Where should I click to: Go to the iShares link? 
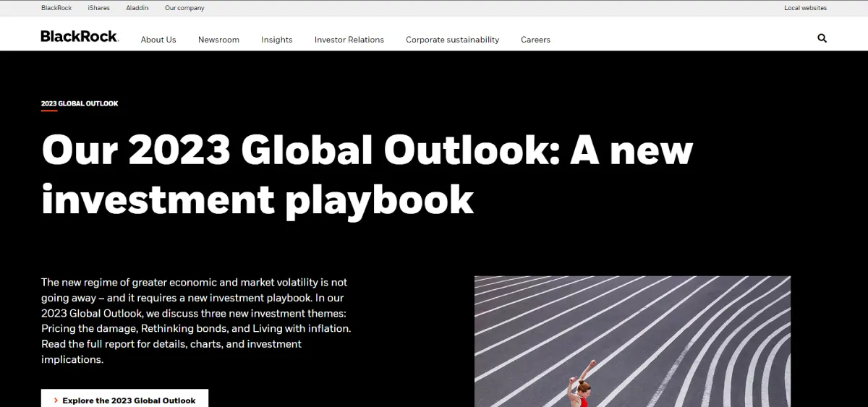click(x=98, y=8)
